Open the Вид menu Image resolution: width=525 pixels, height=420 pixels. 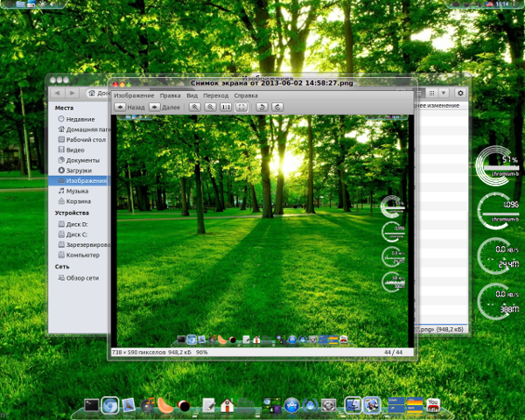click(x=192, y=95)
